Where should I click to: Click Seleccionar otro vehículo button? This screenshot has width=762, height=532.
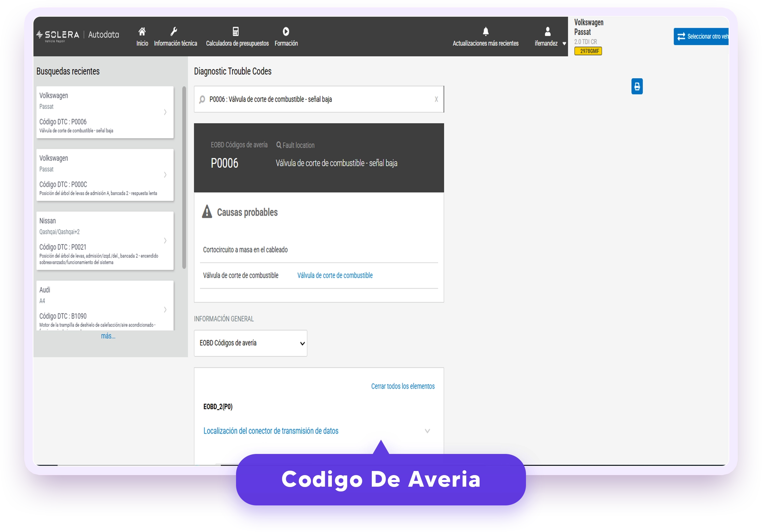click(701, 36)
